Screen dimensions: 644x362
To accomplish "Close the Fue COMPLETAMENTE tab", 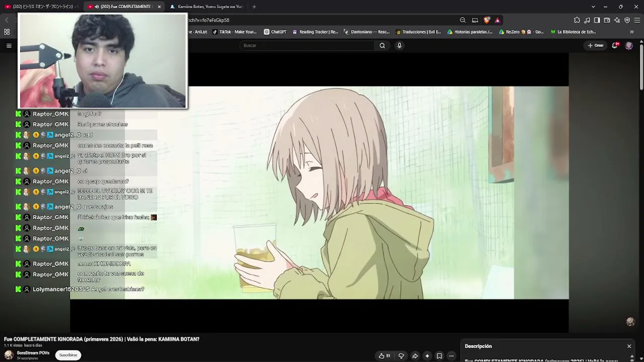I will pyautogui.click(x=159, y=7).
